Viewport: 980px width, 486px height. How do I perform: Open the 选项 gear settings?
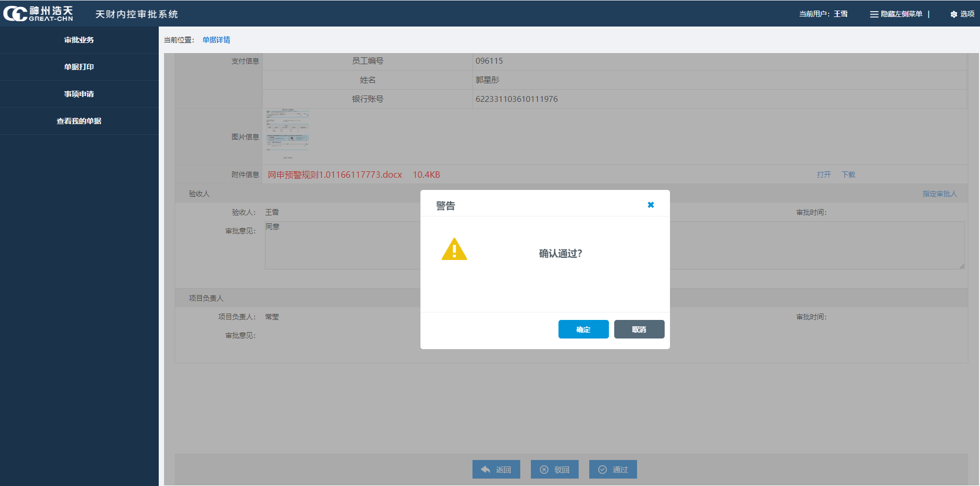(962, 14)
